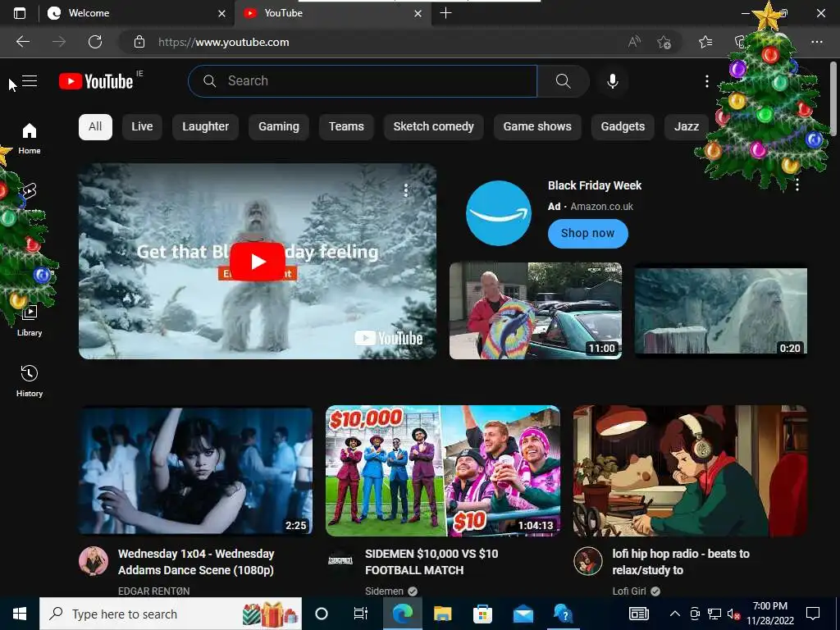The width and height of the screenshot is (840, 630).
Task: Filter by Gaming chip
Action: pyautogui.click(x=279, y=127)
